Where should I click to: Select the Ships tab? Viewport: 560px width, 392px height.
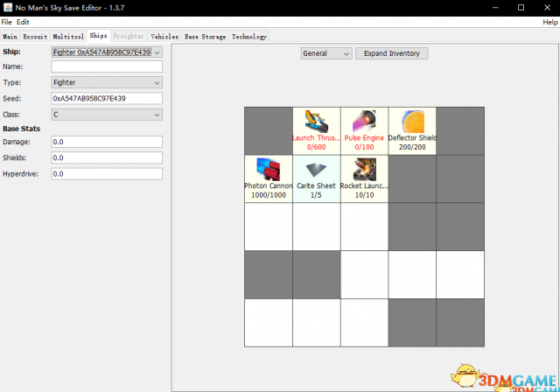(x=98, y=36)
